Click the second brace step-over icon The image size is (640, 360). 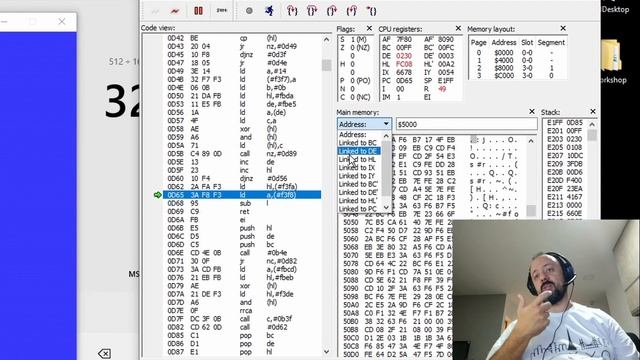(x=312, y=11)
